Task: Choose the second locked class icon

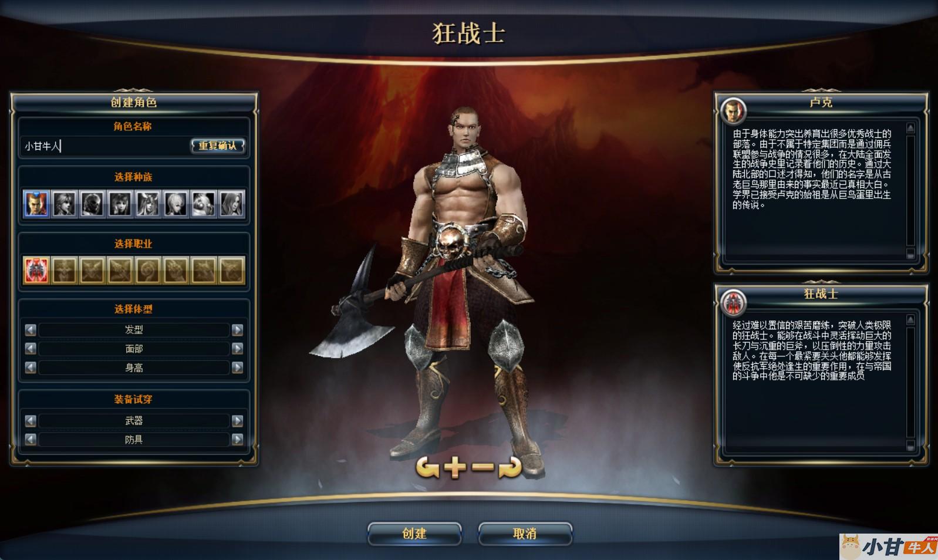Action: pos(92,270)
